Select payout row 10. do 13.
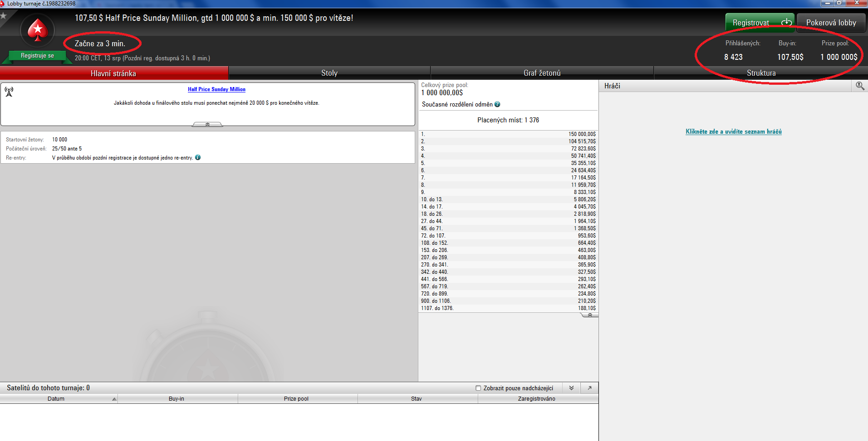The image size is (868, 441). click(x=508, y=199)
